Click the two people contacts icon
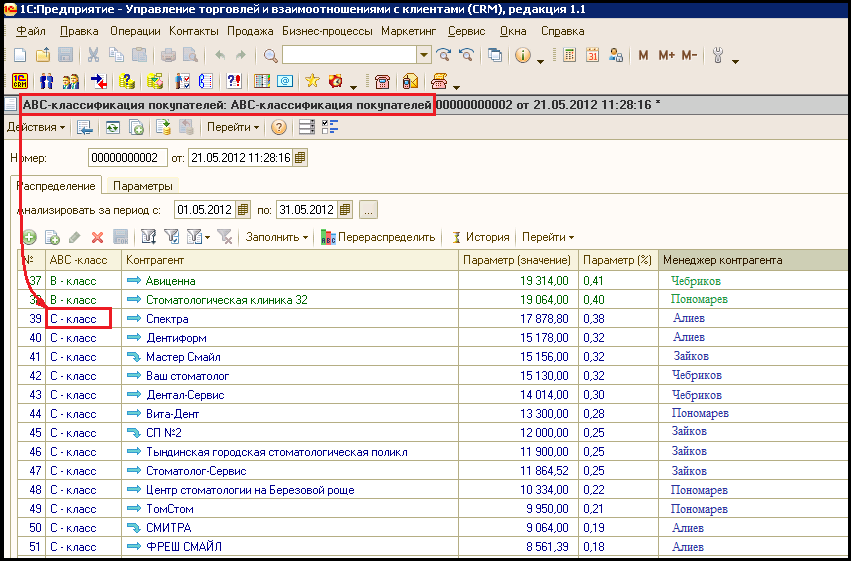The image size is (851, 561). pos(47,81)
